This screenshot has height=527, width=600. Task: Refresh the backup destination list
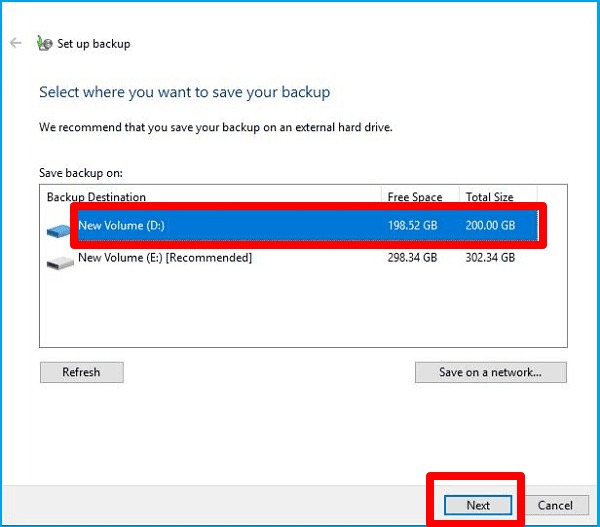82,372
